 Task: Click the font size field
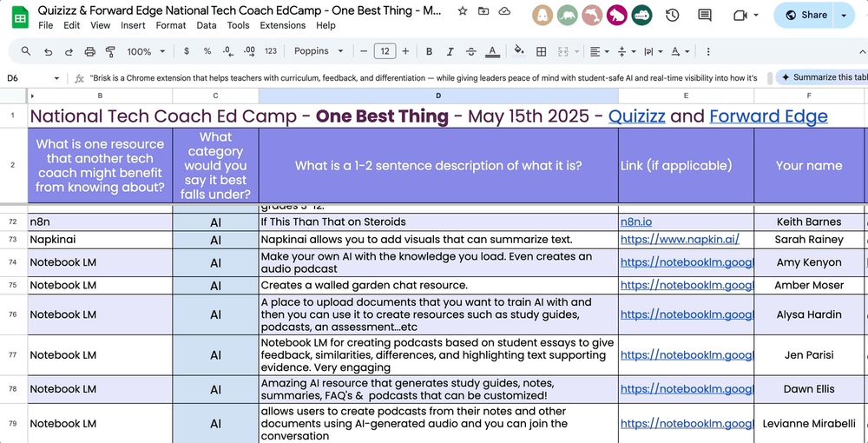tap(385, 51)
